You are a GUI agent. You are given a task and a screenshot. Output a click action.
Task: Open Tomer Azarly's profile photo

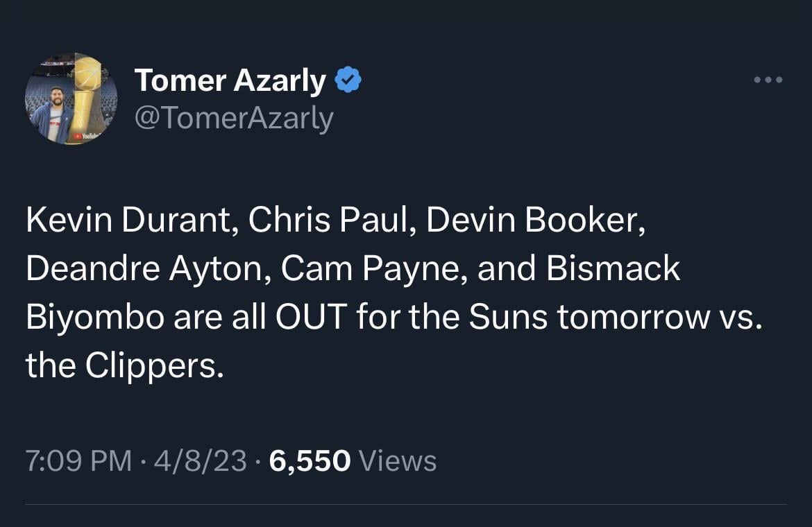(71, 98)
